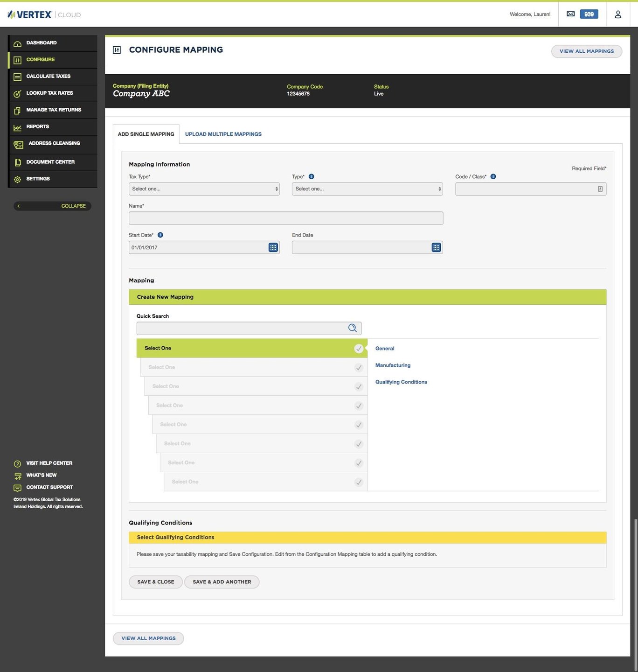638x672 pixels.
Task: Open the What's New link
Action: pyautogui.click(x=42, y=476)
